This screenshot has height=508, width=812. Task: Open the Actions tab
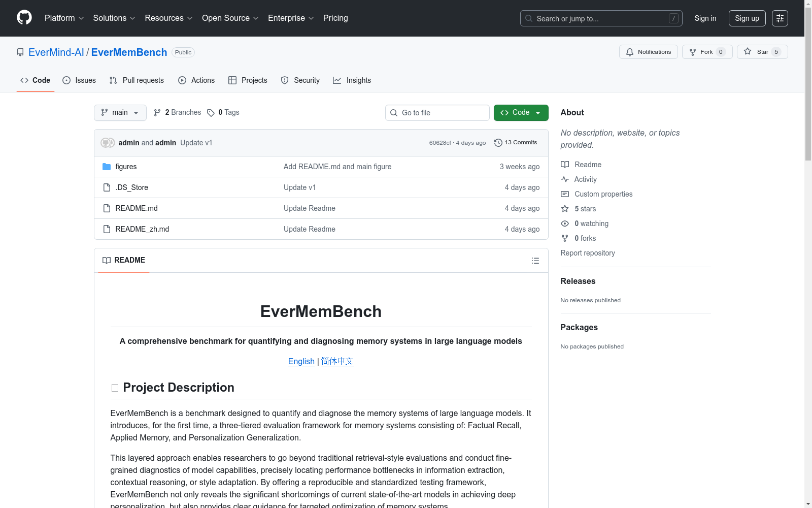(x=196, y=80)
